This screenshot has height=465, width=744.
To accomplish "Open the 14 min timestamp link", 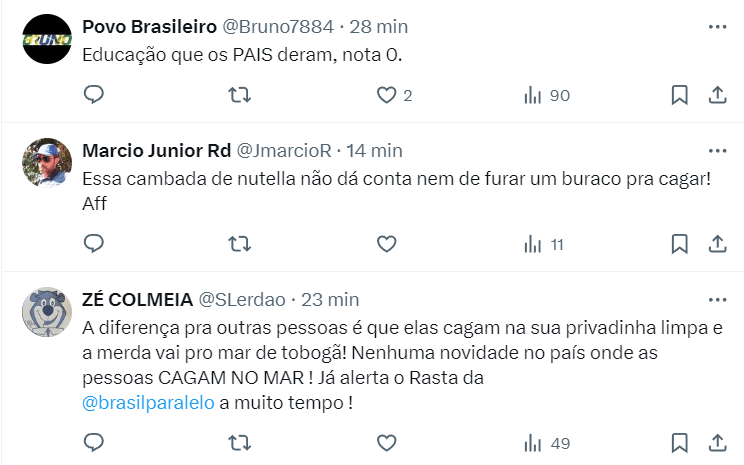I will click(x=374, y=150).
